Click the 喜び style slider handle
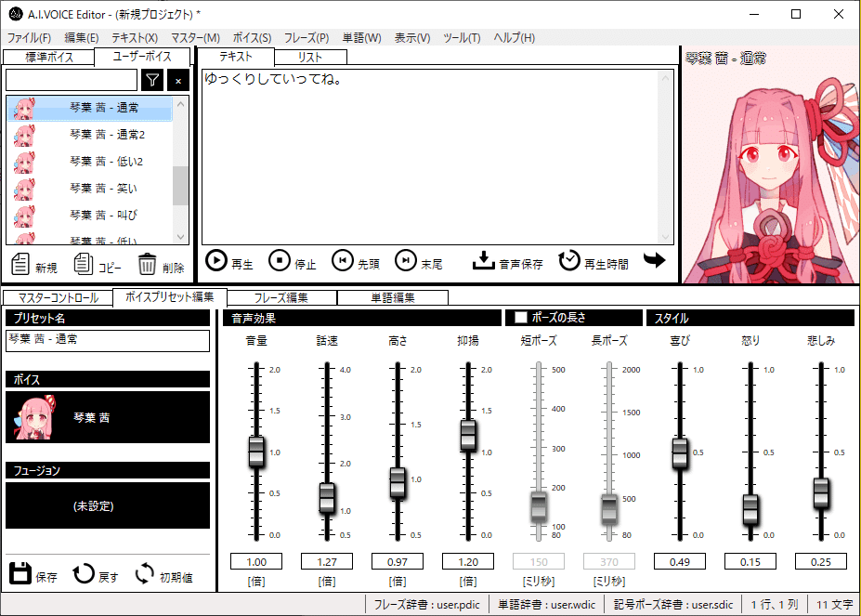Image resolution: width=861 pixels, height=616 pixels. [680, 452]
